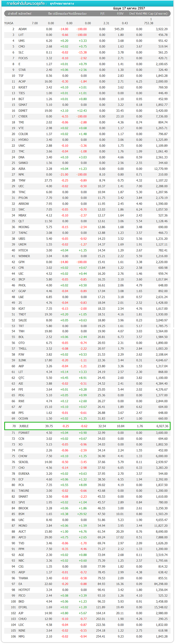This screenshot has width=175, height=644.
Task: Select the WINNER stock symbol
Action: pos(24,256)
